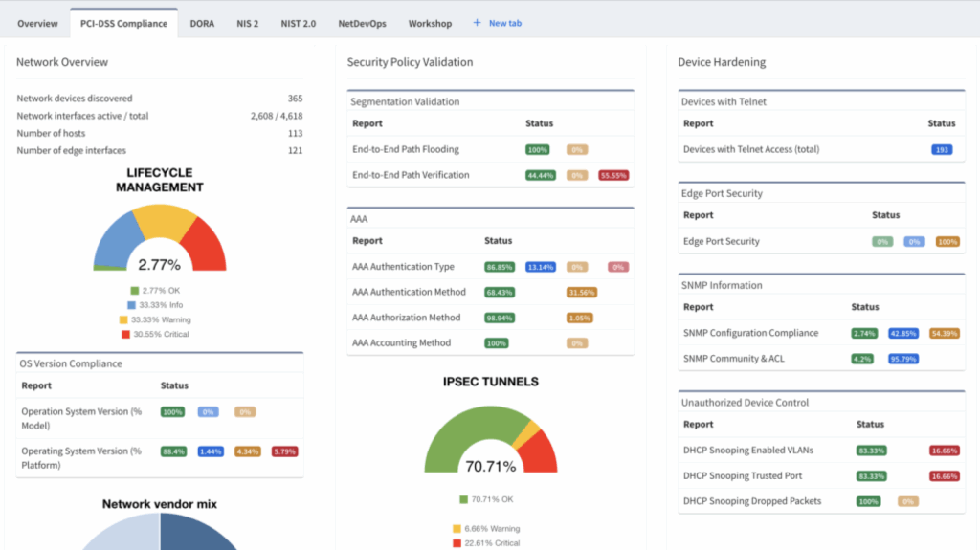This screenshot has height=550, width=980.
Task: Click the 'Network devices discovered' value 365
Action: (295, 99)
